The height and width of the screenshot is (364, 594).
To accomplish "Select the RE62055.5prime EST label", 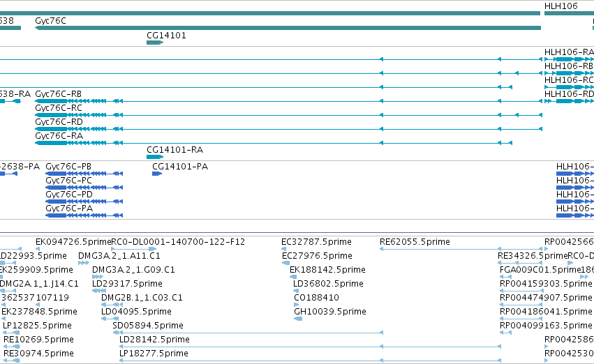I will 415,242.
